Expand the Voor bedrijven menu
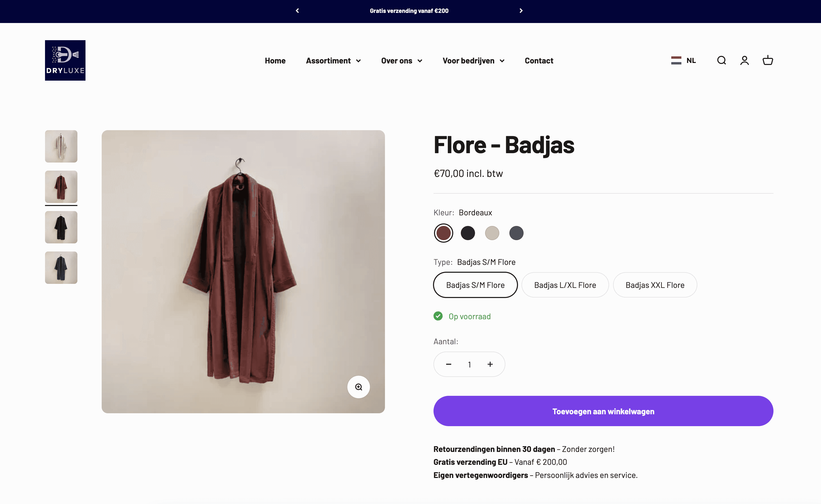Image resolution: width=821 pixels, height=504 pixels. 473,61
